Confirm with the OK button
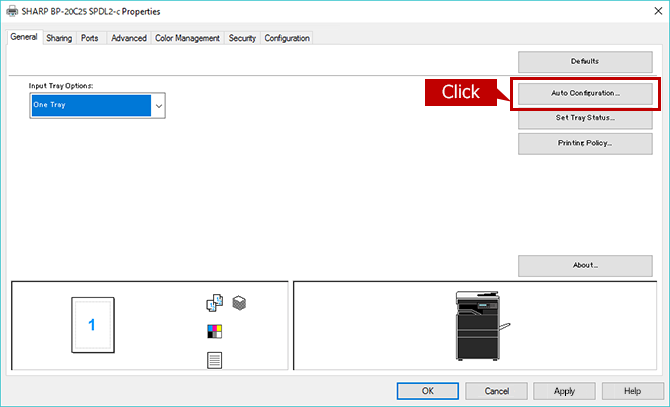Viewport: 670px width, 407px height. pos(428,391)
